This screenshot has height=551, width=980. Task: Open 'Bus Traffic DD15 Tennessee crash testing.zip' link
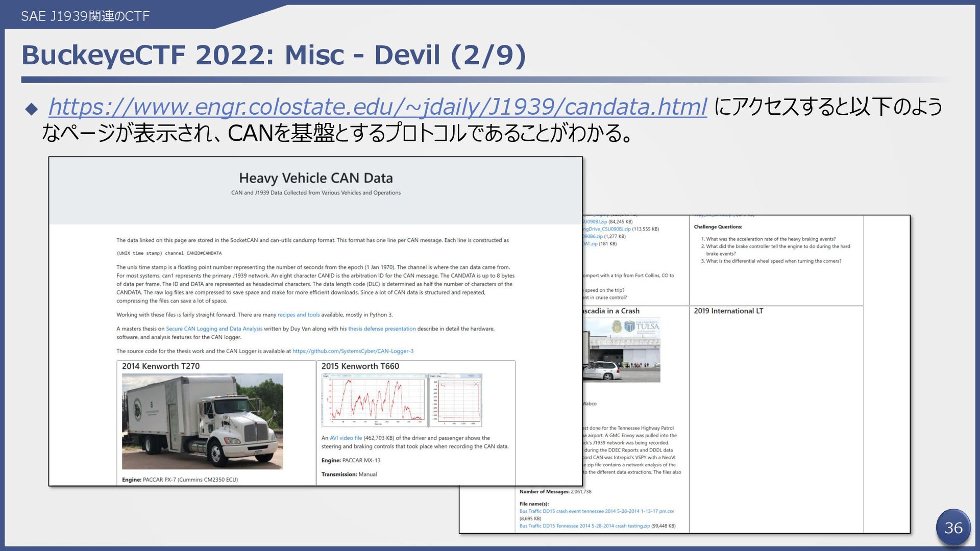point(584,526)
